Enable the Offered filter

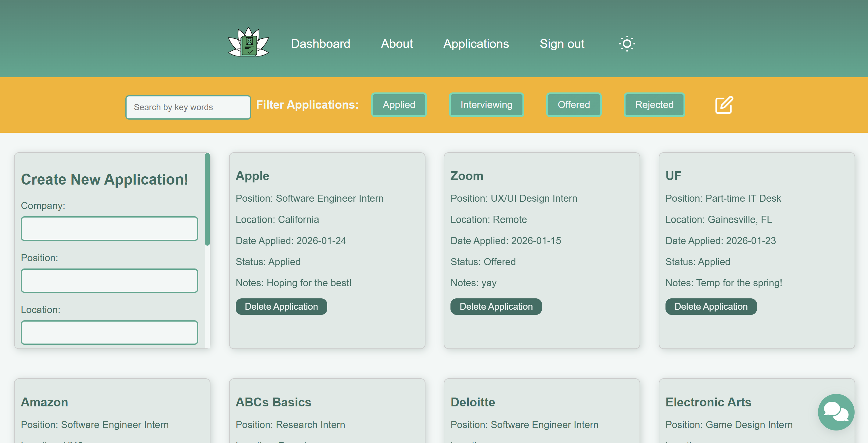[x=573, y=105]
